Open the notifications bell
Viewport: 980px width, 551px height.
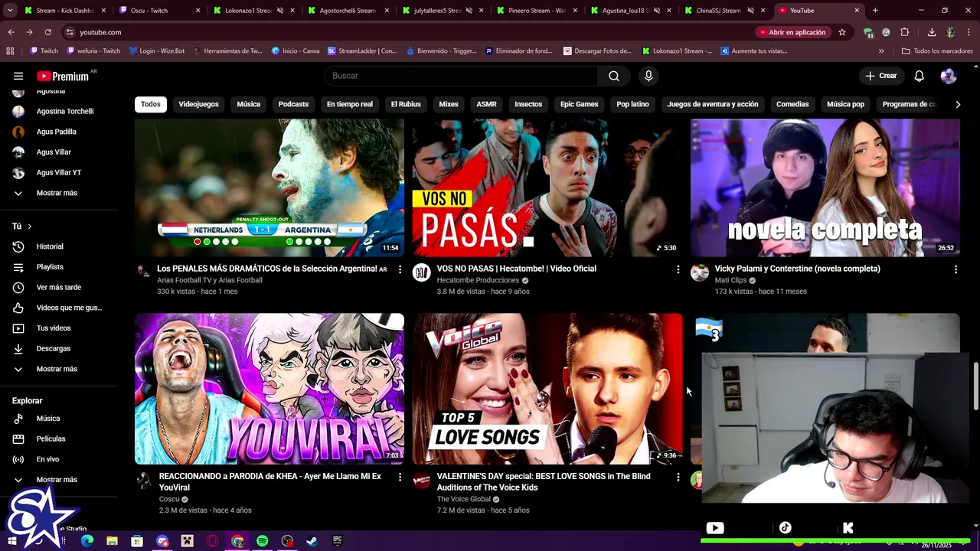920,76
